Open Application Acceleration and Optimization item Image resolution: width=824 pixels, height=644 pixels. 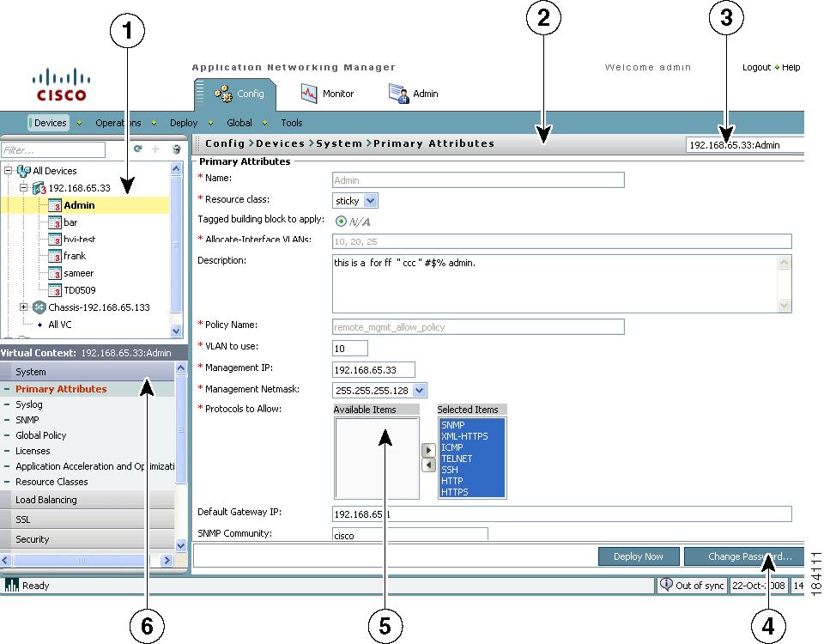95,466
